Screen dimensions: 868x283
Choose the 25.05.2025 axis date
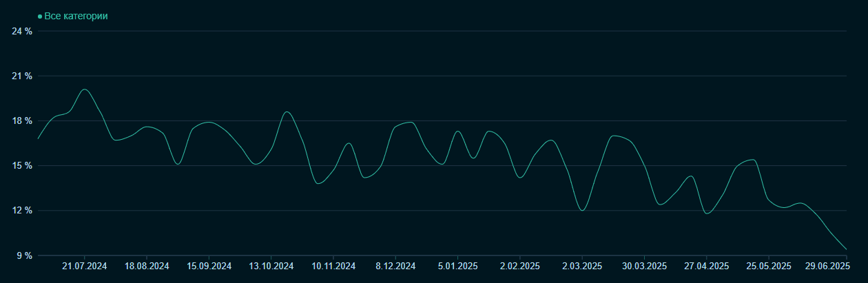[x=768, y=266]
